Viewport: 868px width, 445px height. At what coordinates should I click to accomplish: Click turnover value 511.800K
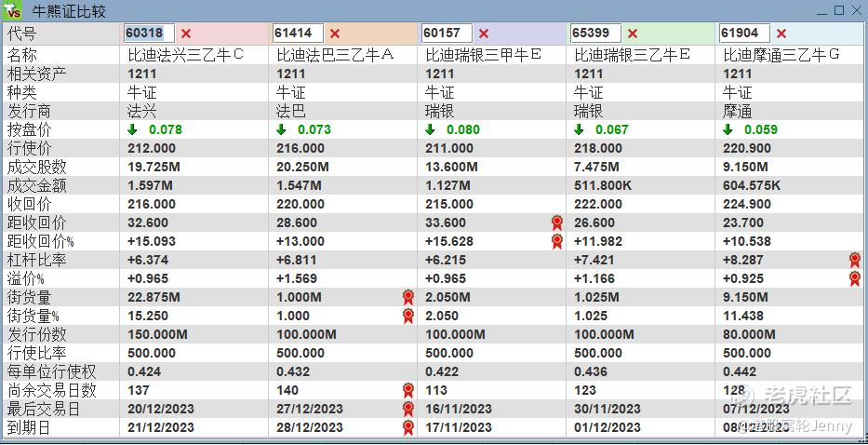pyautogui.click(x=603, y=185)
